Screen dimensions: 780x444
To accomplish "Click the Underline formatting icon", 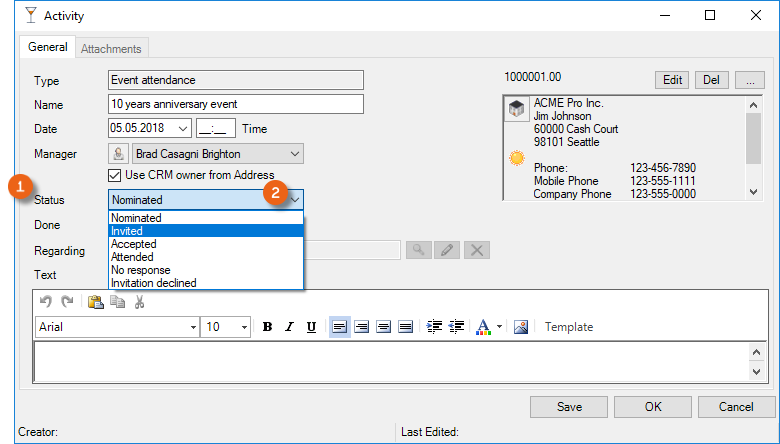I will coord(311,327).
